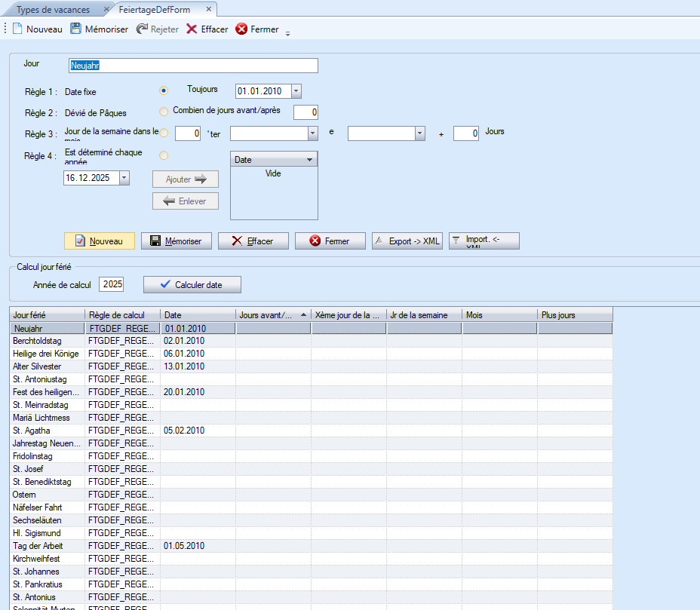
Task: Open the toolbar overflow options arrow
Action: point(287,32)
